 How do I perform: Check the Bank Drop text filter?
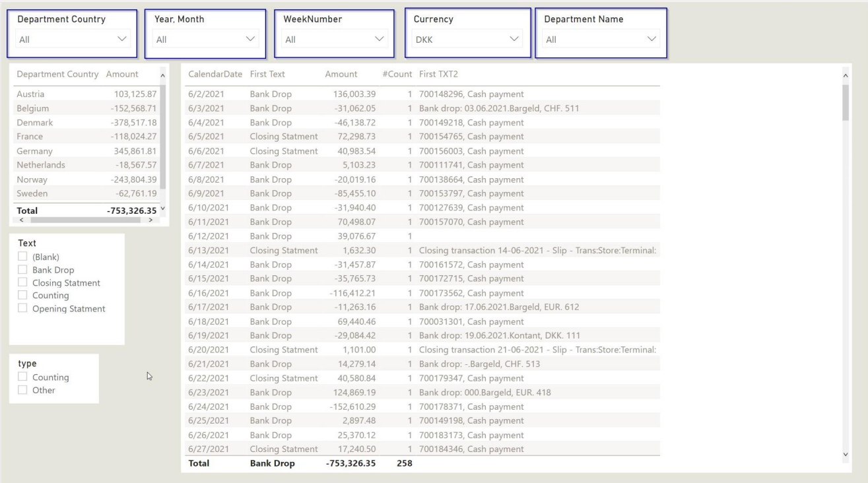point(23,270)
